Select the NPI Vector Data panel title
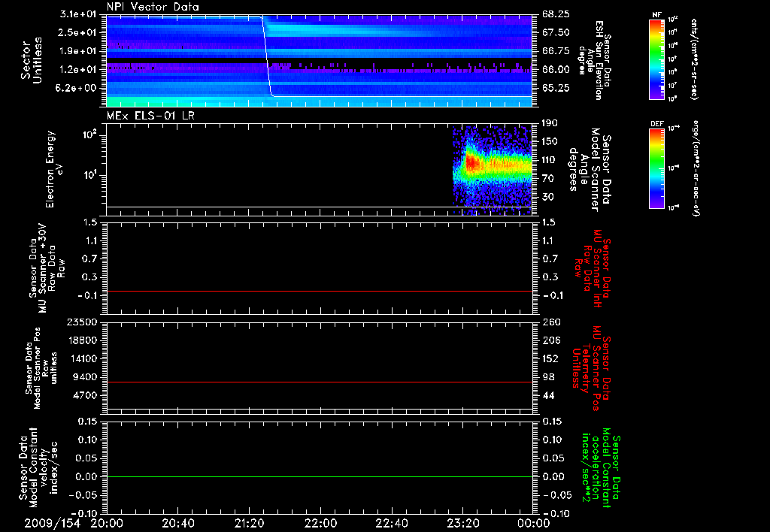This screenshot has width=770, height=532. 153,8
